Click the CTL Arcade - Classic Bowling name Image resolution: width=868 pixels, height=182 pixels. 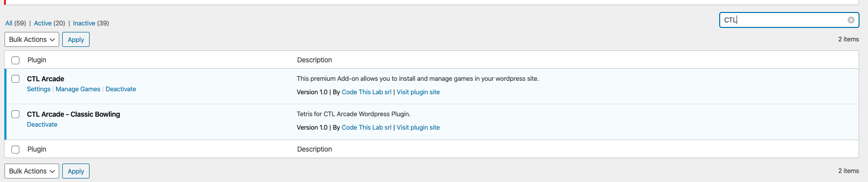point(74,114)
